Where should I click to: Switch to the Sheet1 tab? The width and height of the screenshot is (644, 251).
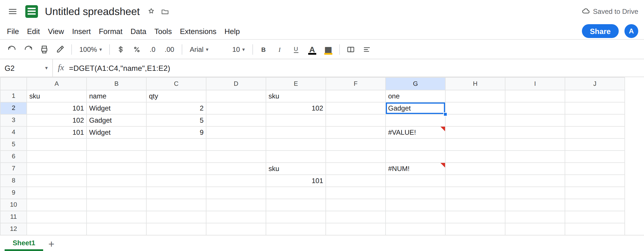[24, 243]
